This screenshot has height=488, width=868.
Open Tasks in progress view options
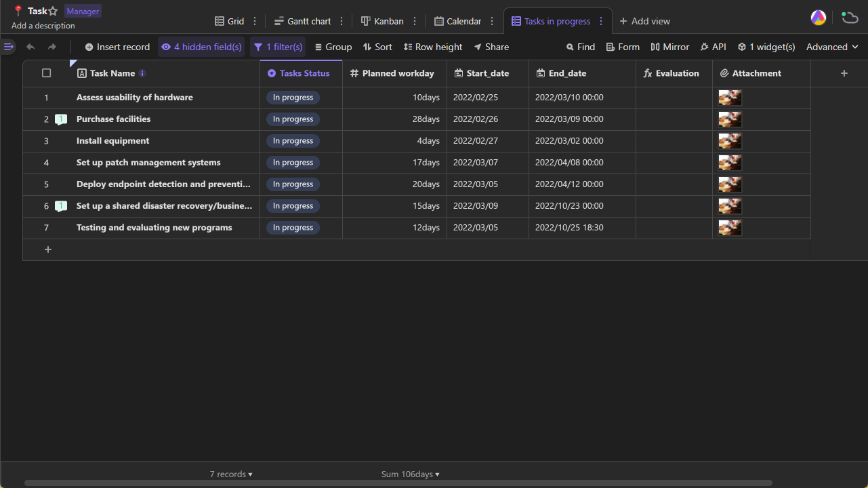[600, 21]
